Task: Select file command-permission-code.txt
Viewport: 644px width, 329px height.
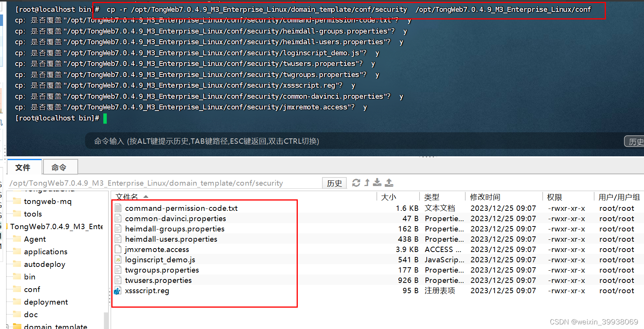Action: click(x=181, y=208)
